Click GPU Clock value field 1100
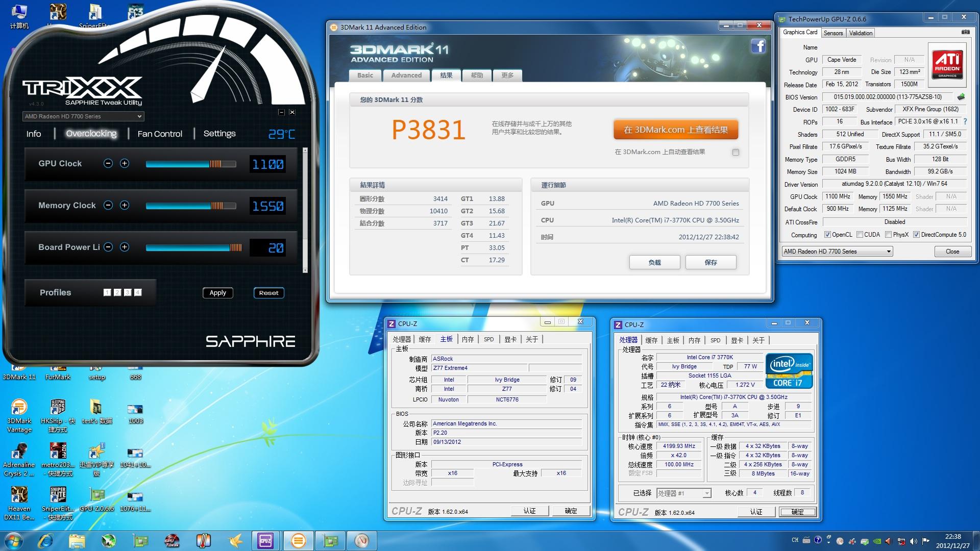This screenshot has height=551, width=980. [267, 164]
